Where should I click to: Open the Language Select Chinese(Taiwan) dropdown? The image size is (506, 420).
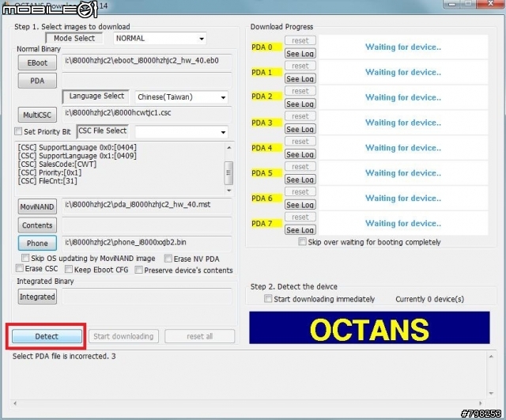click(x=181, y=96)
